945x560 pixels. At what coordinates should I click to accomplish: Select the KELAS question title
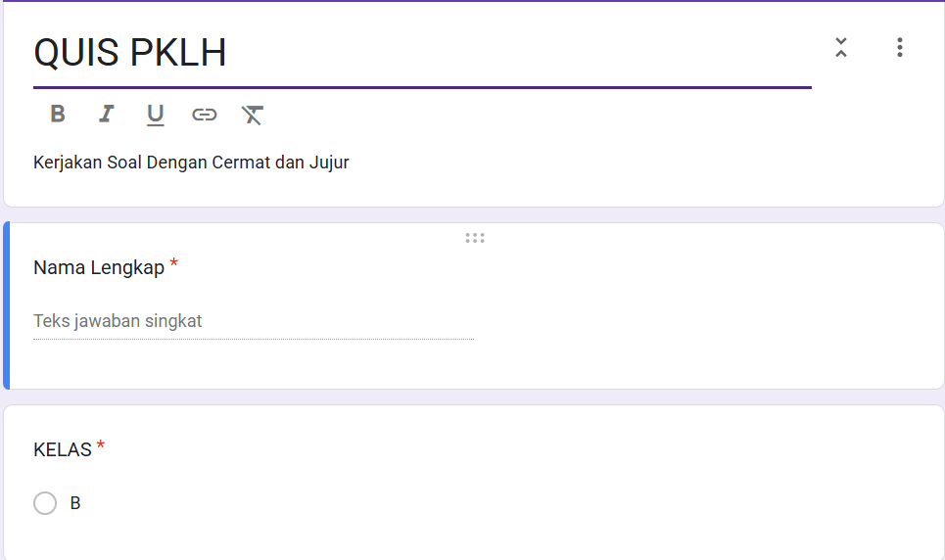pyautogui.click(x=63, y=449)
